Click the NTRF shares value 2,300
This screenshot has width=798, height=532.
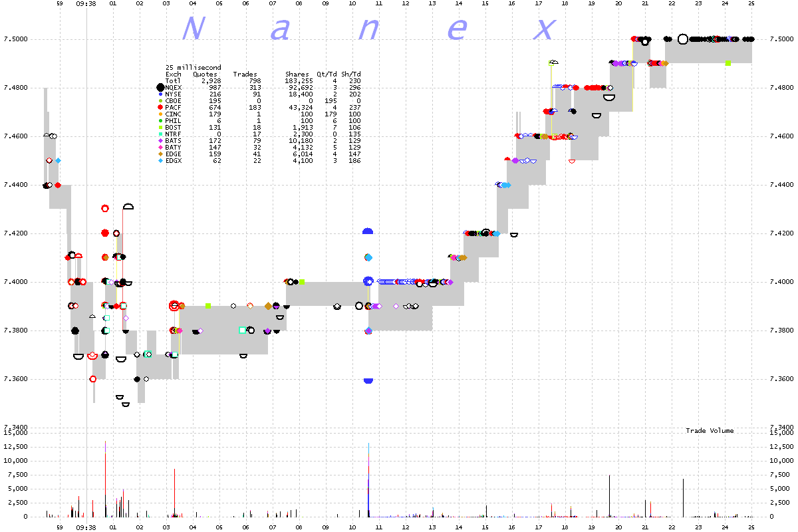pyautogui.click(x=303, y=134)
